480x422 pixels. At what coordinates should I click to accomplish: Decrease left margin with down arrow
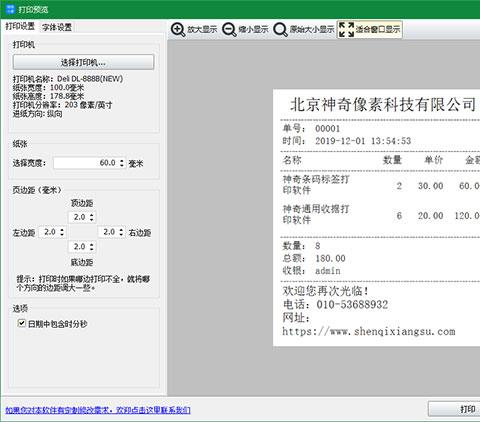tap(62, 235)
